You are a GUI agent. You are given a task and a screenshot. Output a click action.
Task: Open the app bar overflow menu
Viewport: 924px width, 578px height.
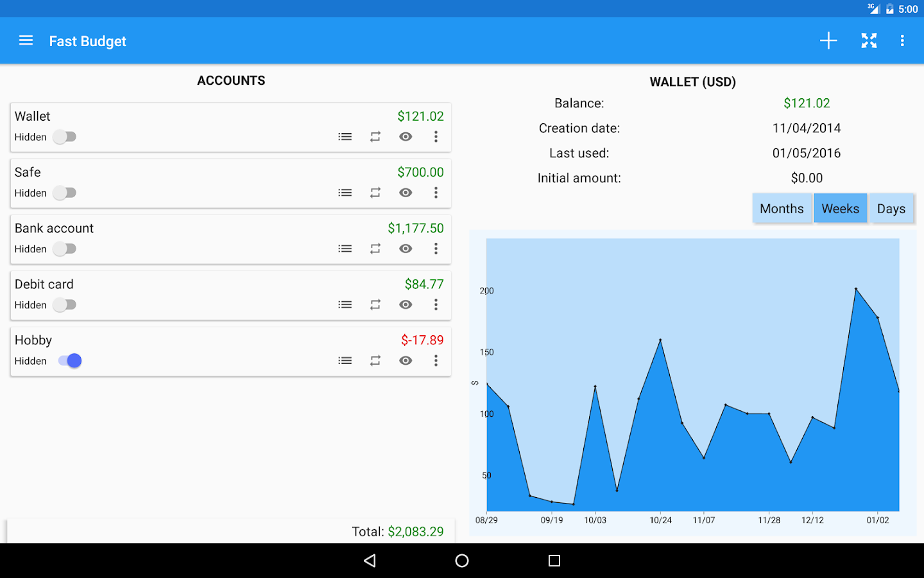(x=902, y=40)
